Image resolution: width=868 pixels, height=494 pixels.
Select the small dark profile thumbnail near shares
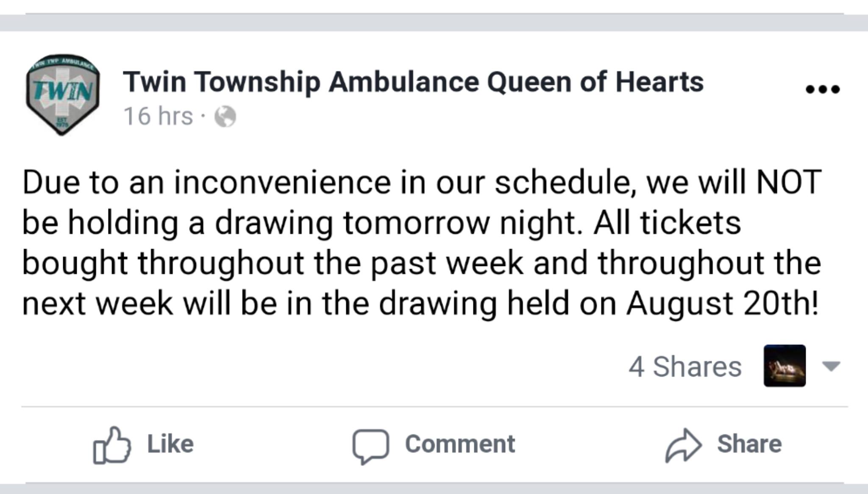point(785,366)
